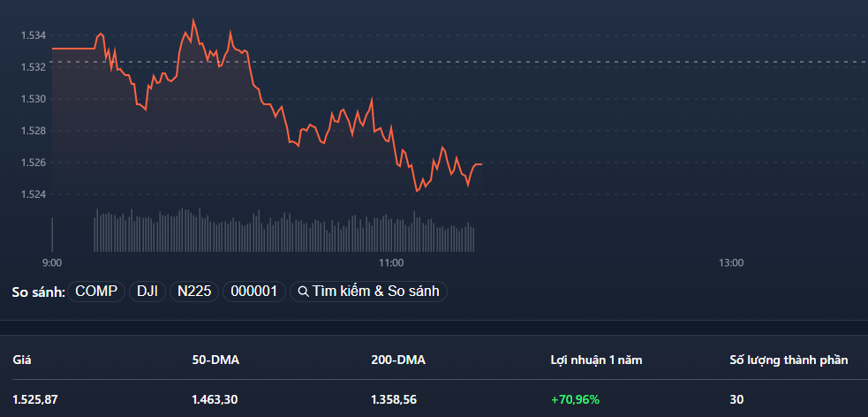The height and width of the screenshot is (417, 868).
Task: Click the 1.530 price axis label
Action: (34, 99)
